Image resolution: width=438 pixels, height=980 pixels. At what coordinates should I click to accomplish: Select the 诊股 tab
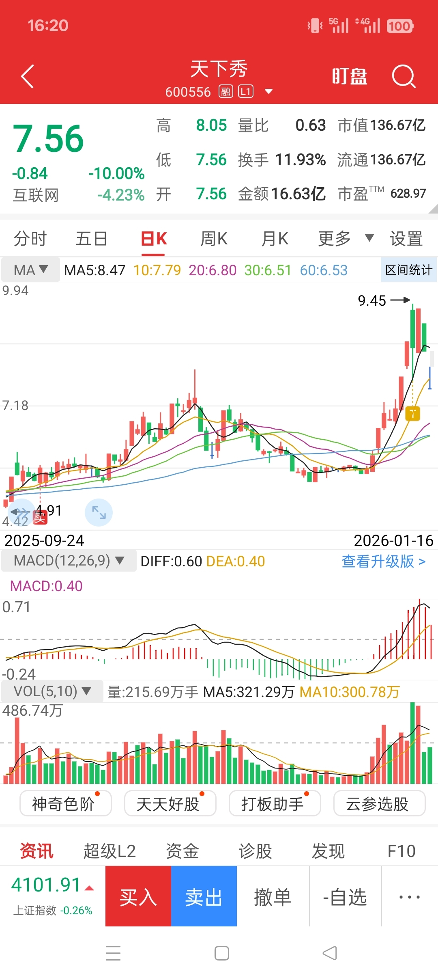(255, 851)
